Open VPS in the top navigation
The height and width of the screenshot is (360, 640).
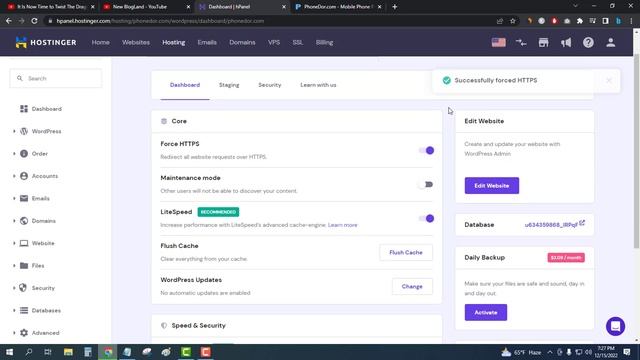click(x=274, y=42)
